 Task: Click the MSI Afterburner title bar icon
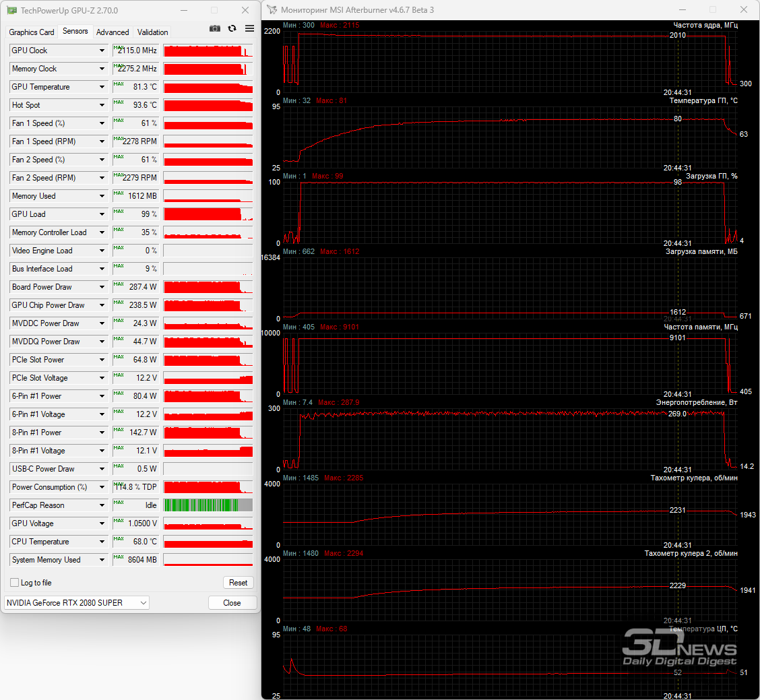(272, 9)
